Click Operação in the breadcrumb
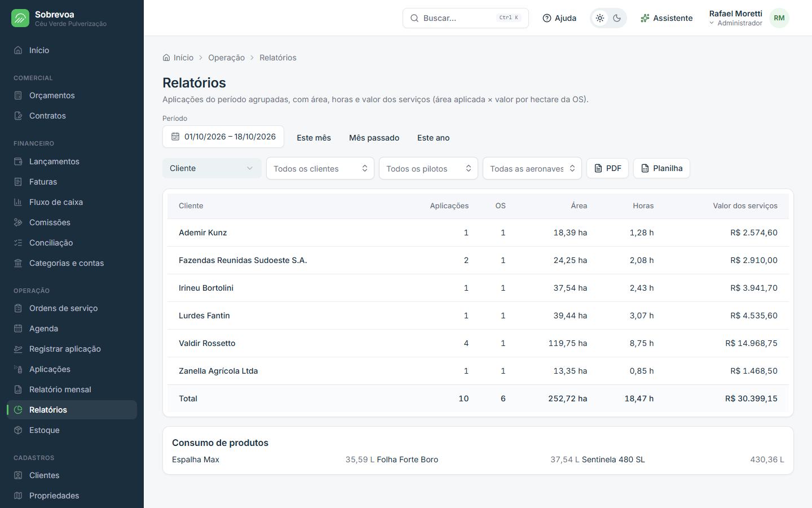The width and height of the screenshot is (812, 508). click(x=227, y=58)
